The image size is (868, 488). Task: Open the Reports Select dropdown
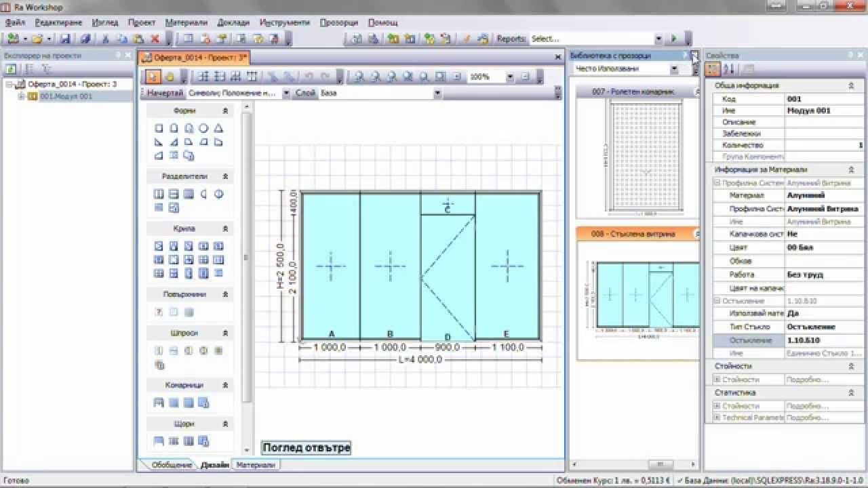658,39
